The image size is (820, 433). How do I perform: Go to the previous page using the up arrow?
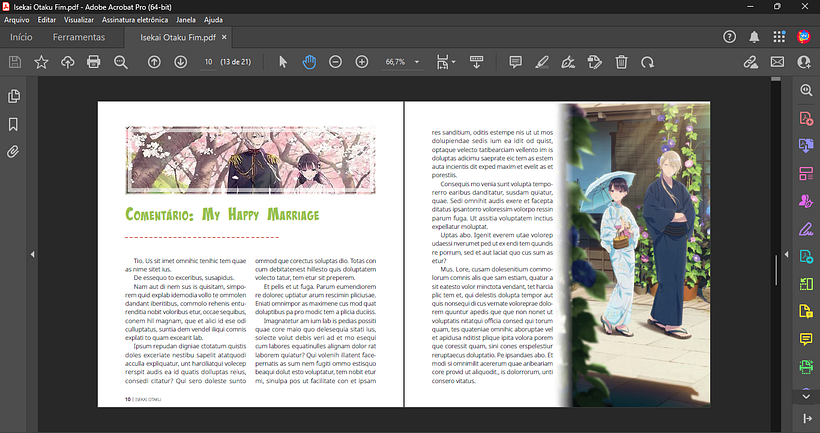(x=154, y=62)
